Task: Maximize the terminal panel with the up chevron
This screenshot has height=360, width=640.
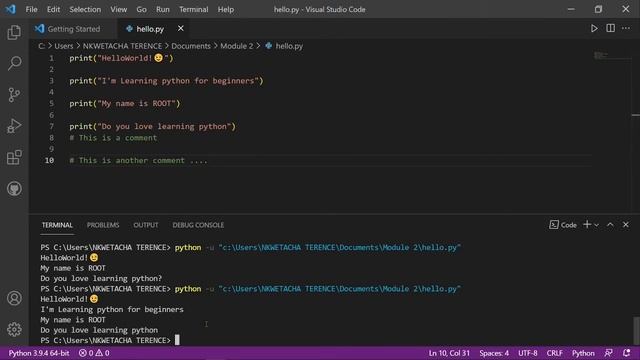Action: (x=610, y=224)
